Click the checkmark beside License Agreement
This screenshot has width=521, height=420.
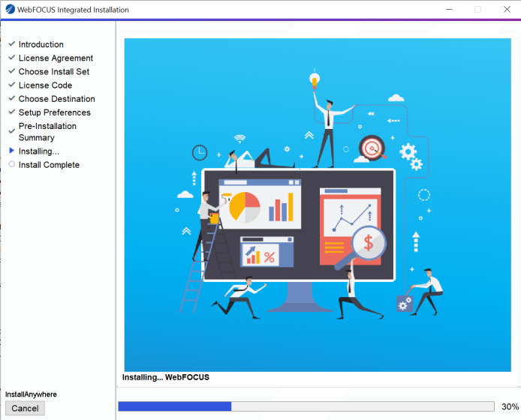(x=11, y=58)
